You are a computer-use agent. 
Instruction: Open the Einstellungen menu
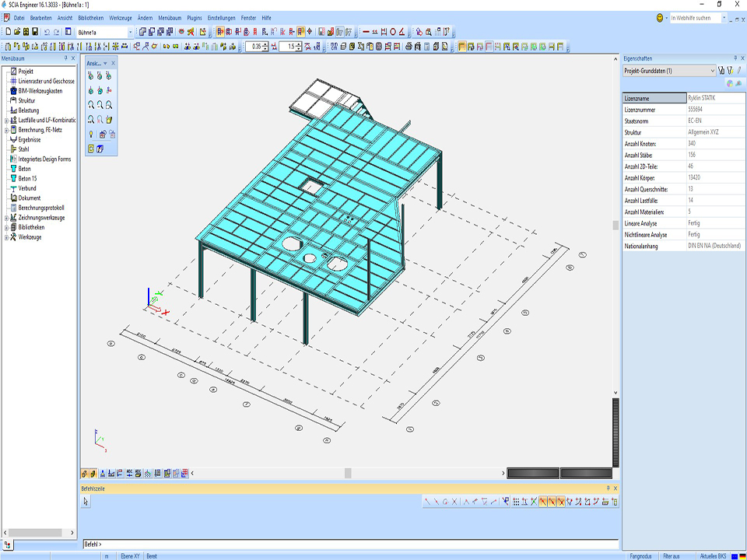pos(221,17)
